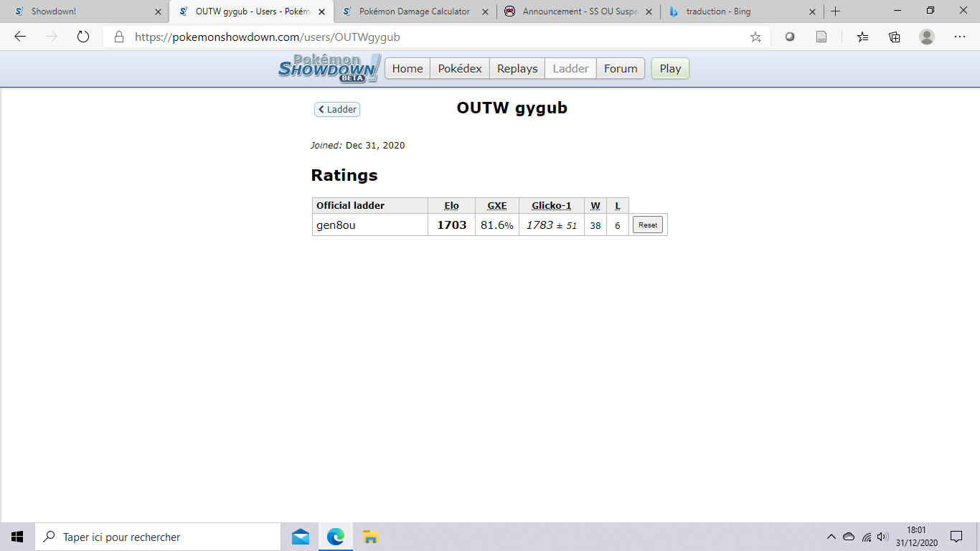Select the 1703 Elo value
980x551 pixels.
coord(452,225)
